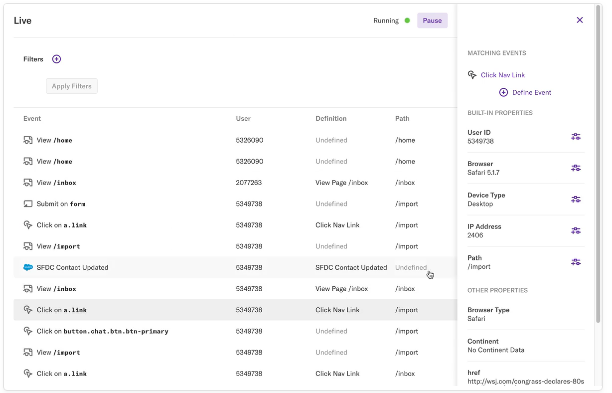Screen dimensions: 612x393
Task: Click the Salesforce icon on SFDC Contact Updated row
Action: click(28, 267)
